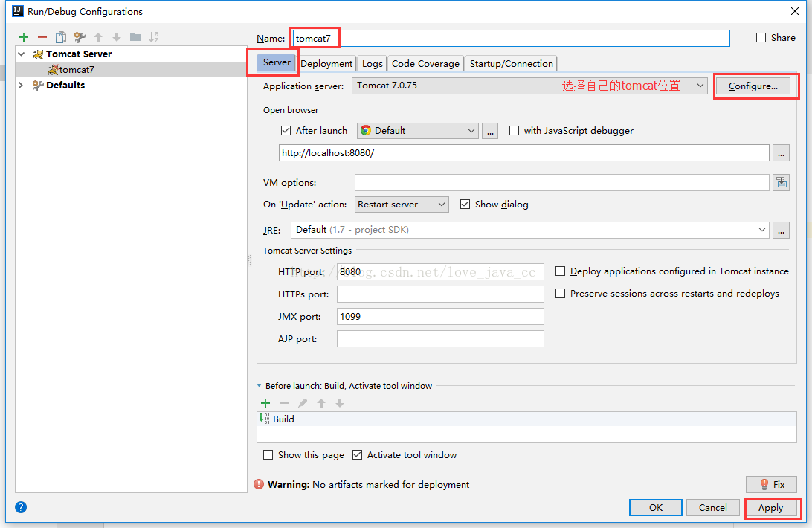Add new configuration with green plus
The image size is (812, 528).
24,36
